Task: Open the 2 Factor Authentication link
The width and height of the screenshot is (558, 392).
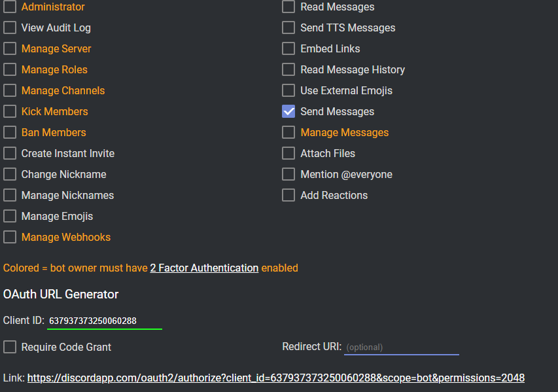Action: click(204, 268)
